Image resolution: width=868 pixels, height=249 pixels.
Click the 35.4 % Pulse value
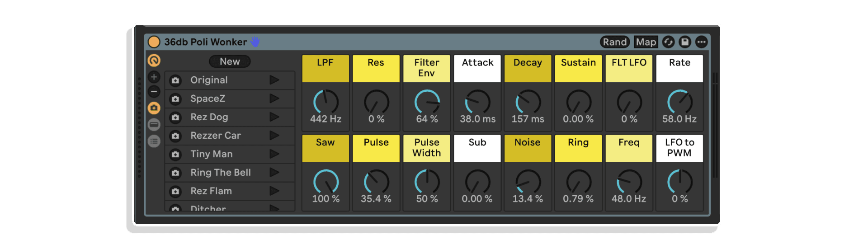[x=376, y=198]
